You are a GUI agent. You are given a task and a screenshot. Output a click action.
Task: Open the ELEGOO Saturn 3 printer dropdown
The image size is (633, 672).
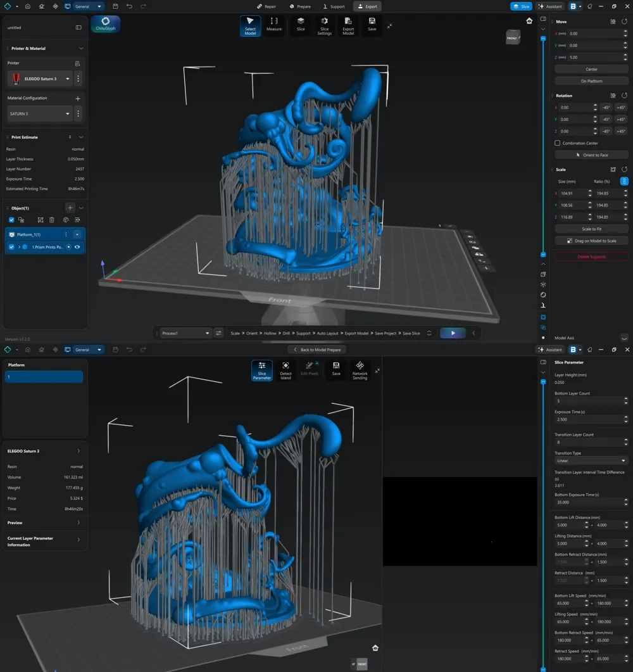coord(41,79)
